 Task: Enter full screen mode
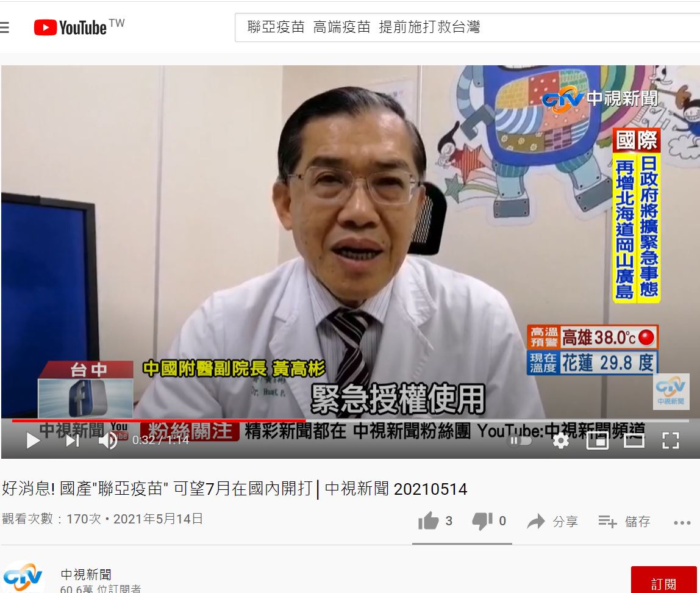point(671,440)
